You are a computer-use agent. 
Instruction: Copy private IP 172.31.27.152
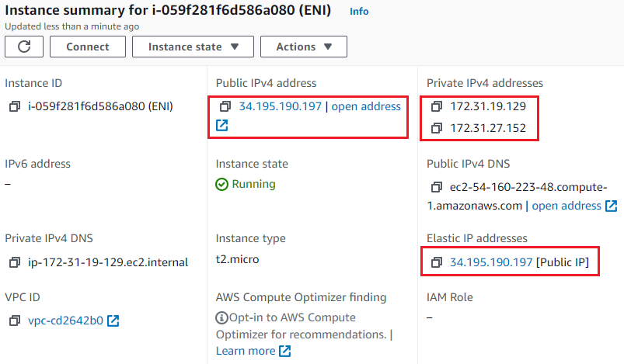click(x=437, y=128)
